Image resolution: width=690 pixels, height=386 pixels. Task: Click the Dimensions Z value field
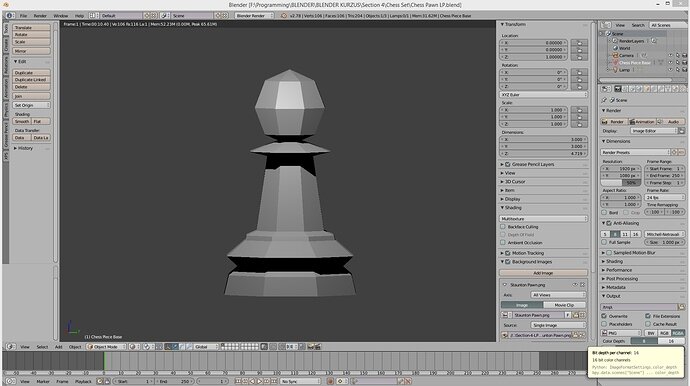tap(543, 154)
